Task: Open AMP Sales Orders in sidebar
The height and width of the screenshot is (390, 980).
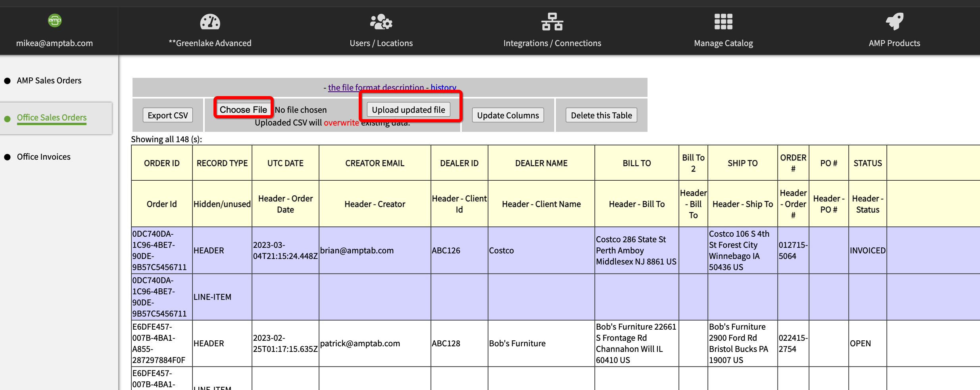Action: point(49,81)
